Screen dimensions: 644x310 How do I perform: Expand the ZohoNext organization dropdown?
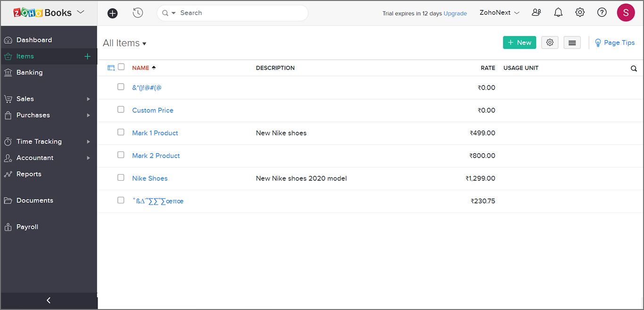[499, 13]
